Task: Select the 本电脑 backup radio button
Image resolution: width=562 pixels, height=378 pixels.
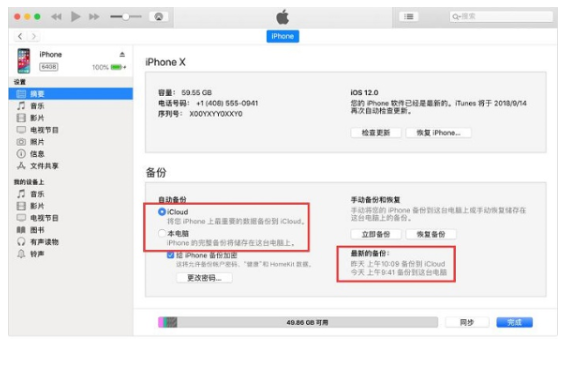Action: coord(162,233)
